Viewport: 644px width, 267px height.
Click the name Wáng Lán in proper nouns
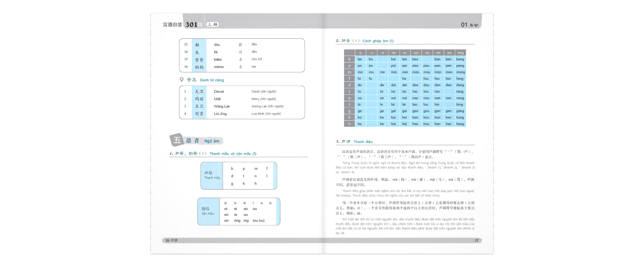pos(222,107)
